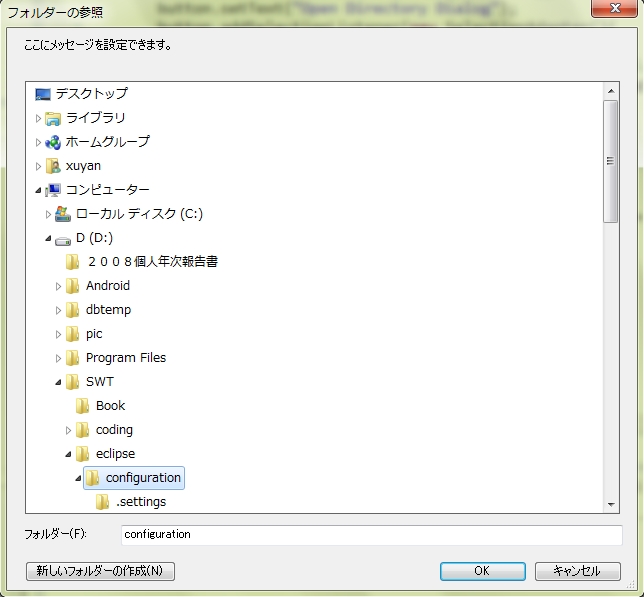Click the D (D:) drive icon

63,238
